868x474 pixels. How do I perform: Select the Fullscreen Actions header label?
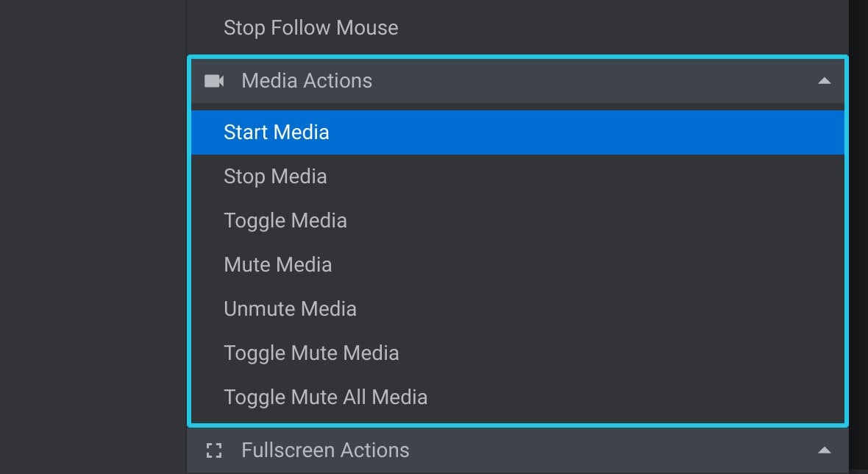325,450
